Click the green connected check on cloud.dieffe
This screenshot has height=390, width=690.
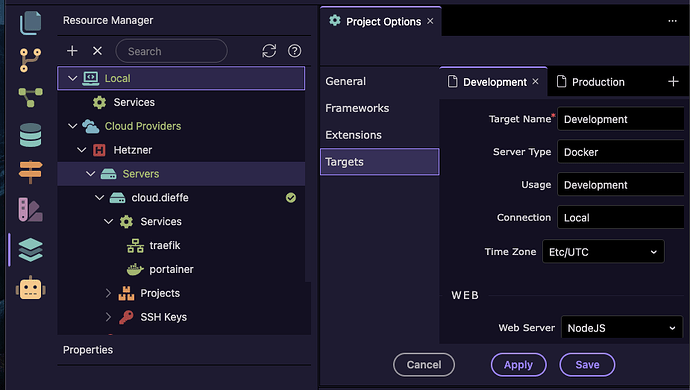tap(291, 198)
